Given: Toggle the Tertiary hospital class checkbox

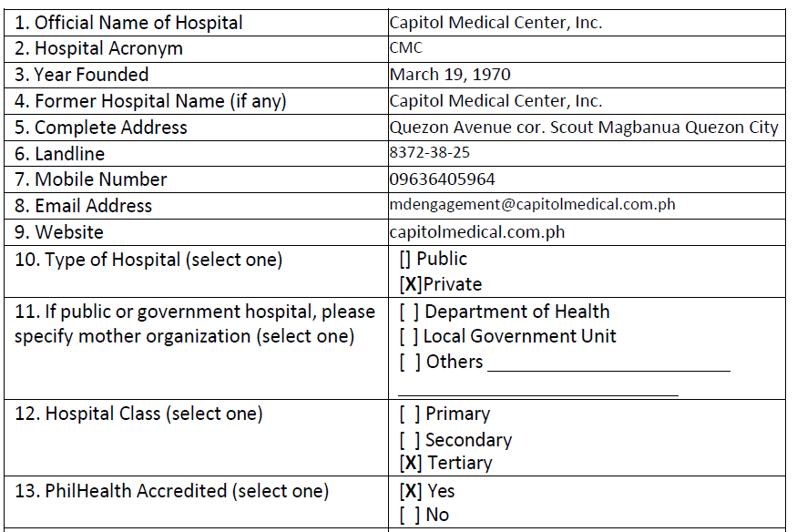Looking at the screenshot, I should (411, 464).
